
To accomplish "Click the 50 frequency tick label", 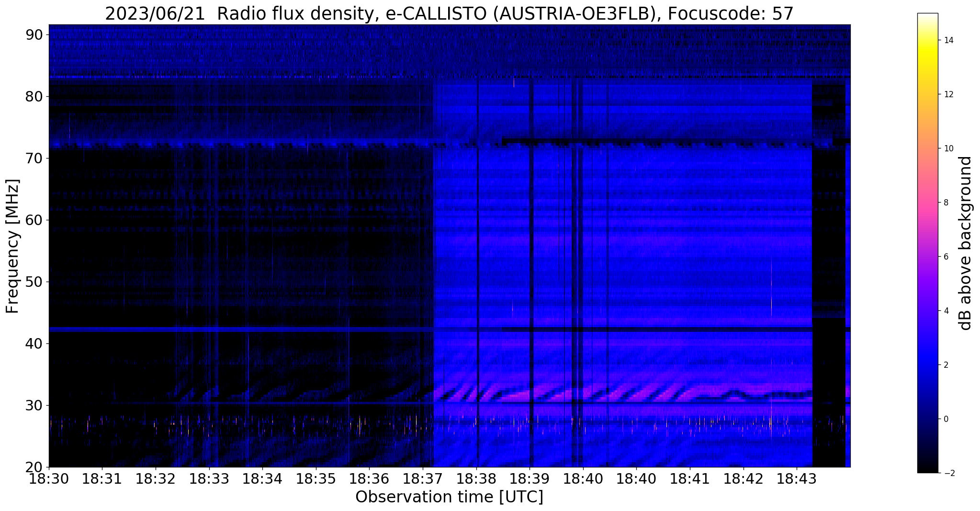I will 35,282.
